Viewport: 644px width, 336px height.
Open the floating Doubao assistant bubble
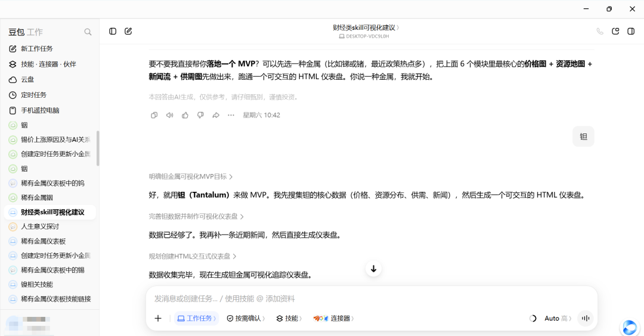pyautogui.click(x=629, y=328)
